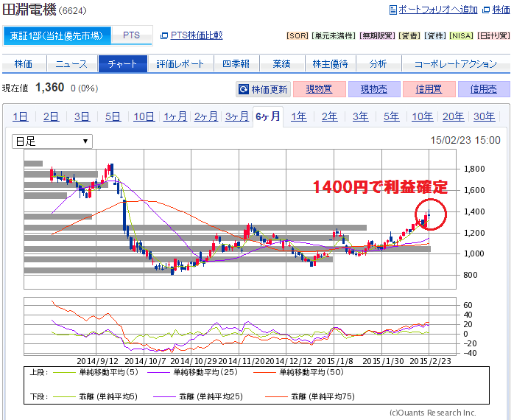Click the new-window icon beside 株価 link
The height and width of the screenshot is (420, 514).
point(487,10)
